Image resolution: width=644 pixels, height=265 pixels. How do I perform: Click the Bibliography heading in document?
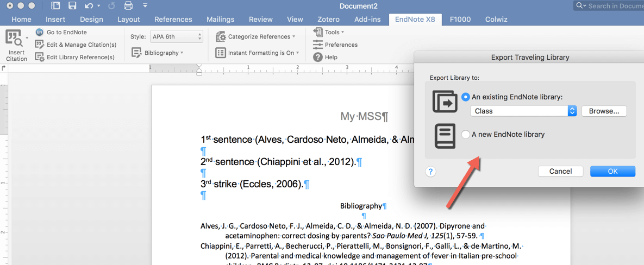[x=361, y=206]
